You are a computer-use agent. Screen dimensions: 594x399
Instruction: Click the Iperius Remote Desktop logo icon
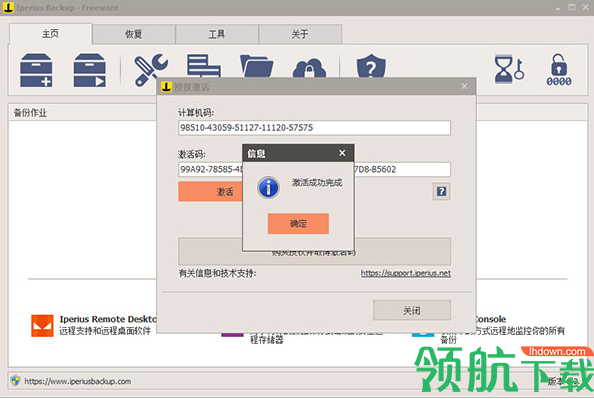[x=42, y=325]
